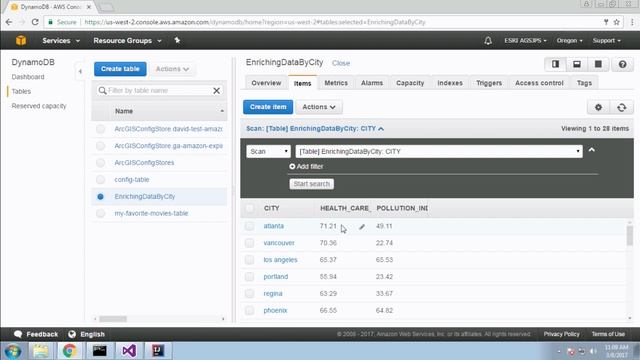Check the atlanta row checkbox

[x=249, y=226]
